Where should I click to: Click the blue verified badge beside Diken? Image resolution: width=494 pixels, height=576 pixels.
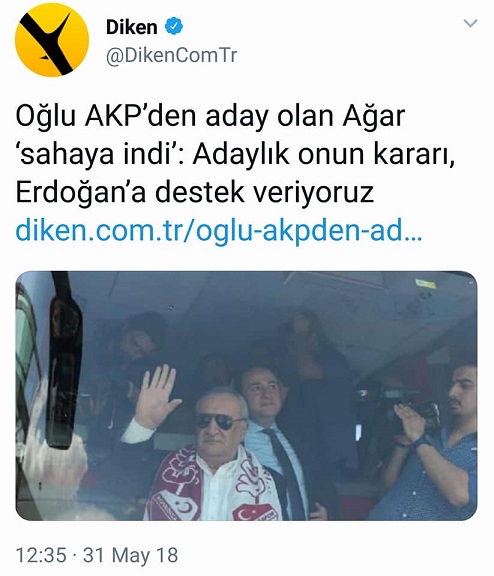[173, 26]
